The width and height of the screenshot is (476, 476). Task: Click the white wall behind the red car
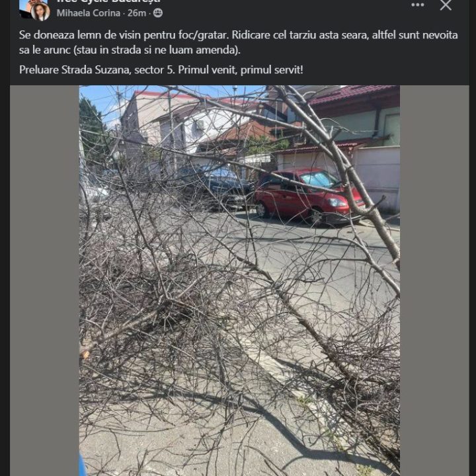point(376,176)
